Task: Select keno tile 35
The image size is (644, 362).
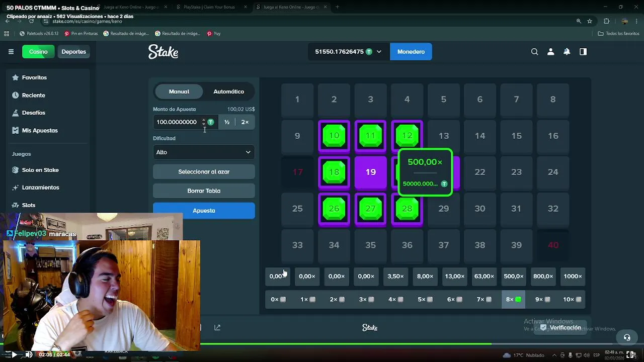Action: coord(370,245)
